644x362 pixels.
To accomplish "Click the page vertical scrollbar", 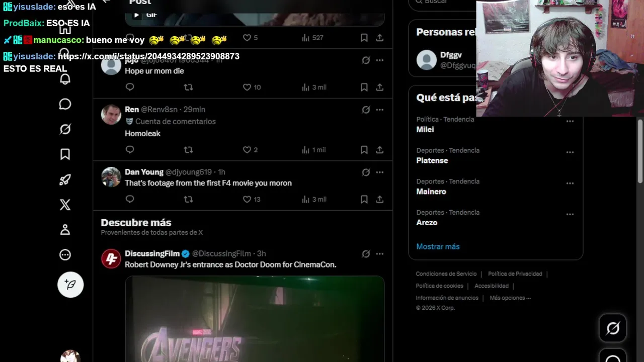I will pyautogui.click(x=640, y=151).
